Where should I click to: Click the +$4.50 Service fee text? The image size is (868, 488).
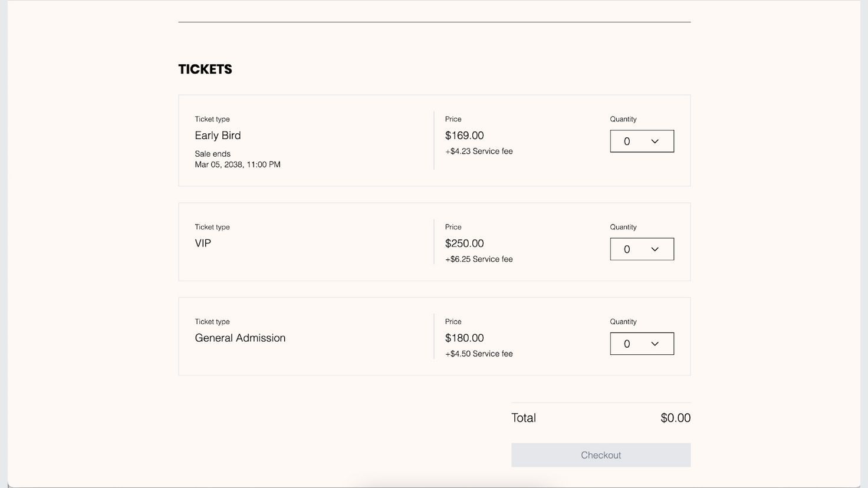click(x=479, y=354)
